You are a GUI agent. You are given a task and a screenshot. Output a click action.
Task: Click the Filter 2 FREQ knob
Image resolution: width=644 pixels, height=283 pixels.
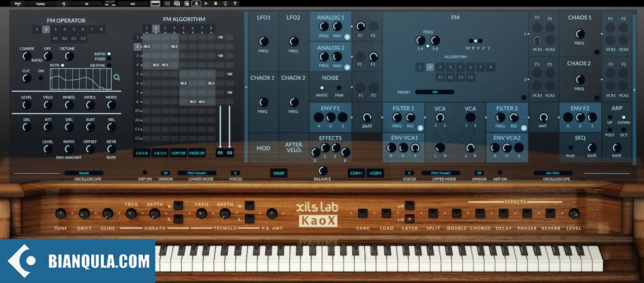coord(500,118)
